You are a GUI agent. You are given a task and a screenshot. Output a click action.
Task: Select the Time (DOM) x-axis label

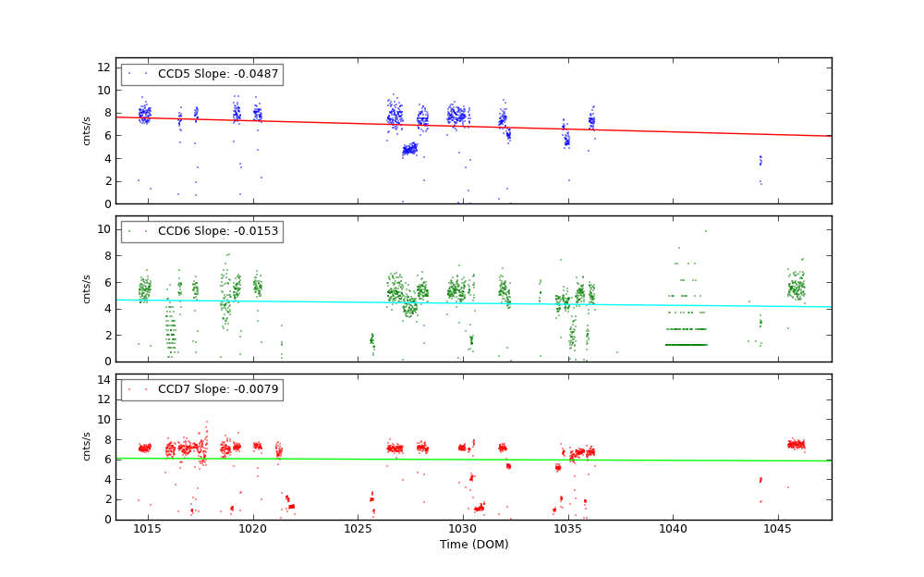click(x=473, y=545)
